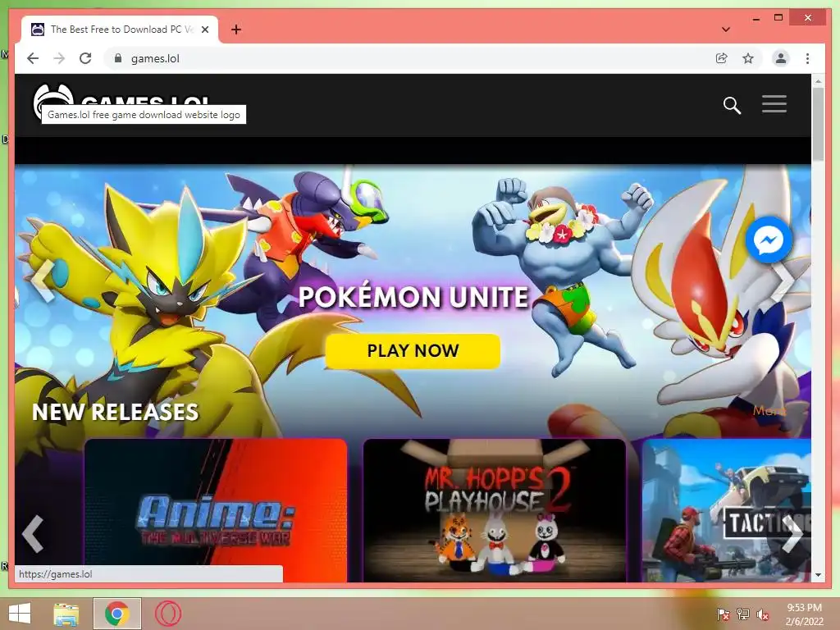
Task: Switch to The Best Free to Download tab
Action: pyautogui.click(x=120, y=30)
